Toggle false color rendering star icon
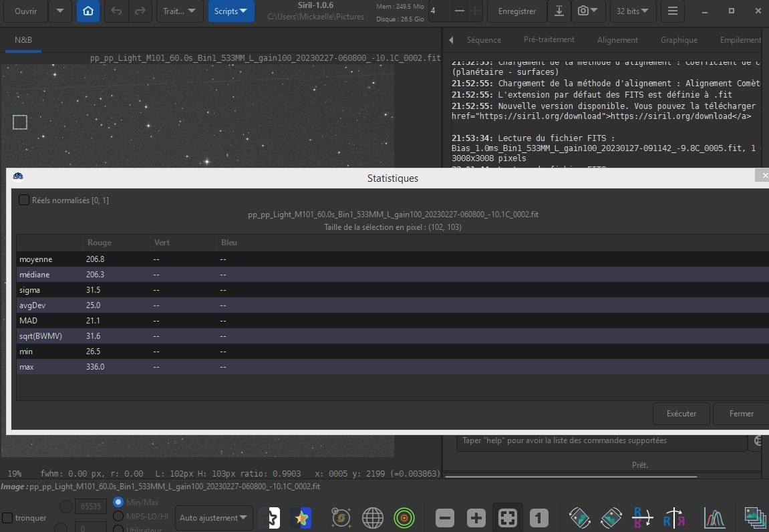 pos(301,518)
